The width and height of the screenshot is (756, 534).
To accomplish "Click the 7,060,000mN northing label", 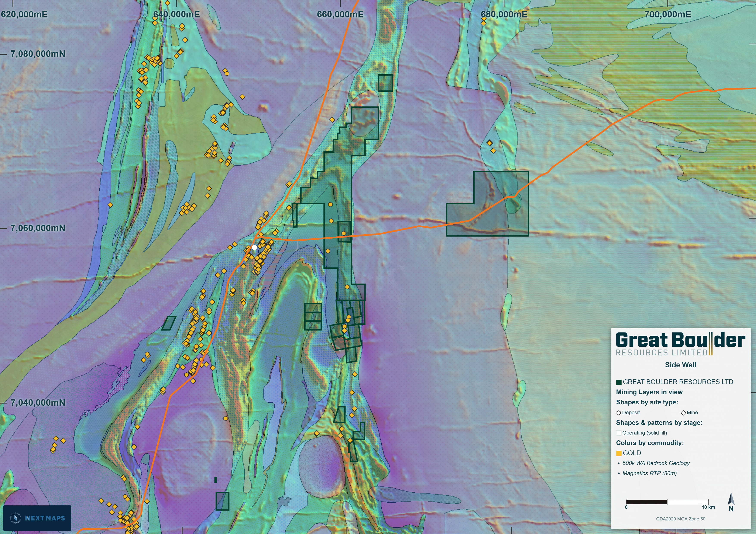I will click(38, 228).
